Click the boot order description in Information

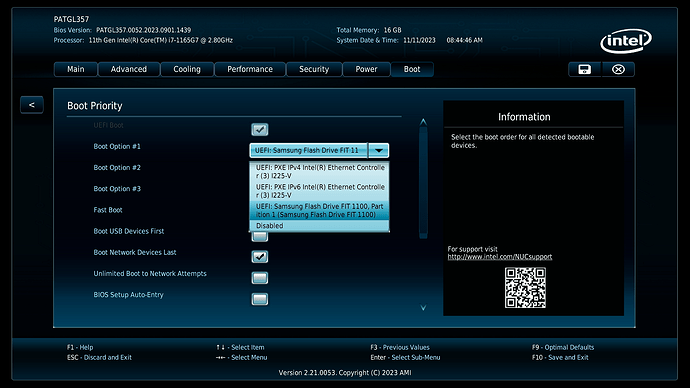tap(522, 141)
